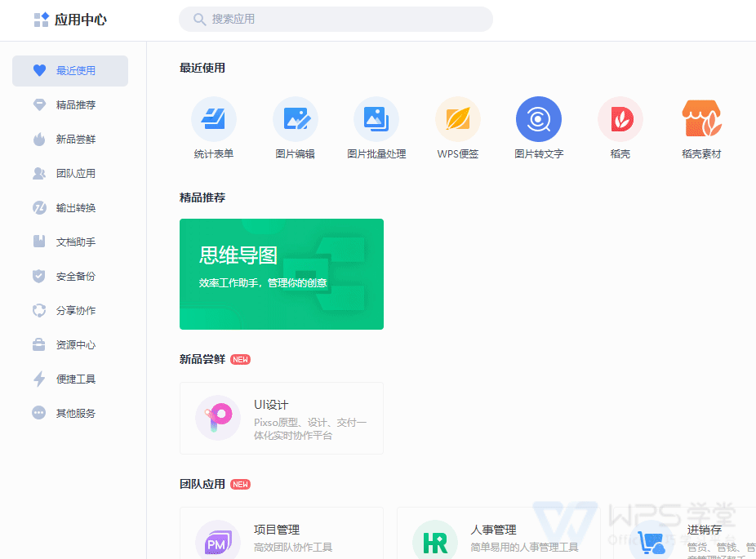Select 分享协作 sidebar category
The height and width of the screenshot is (559, 756).
(70, 310)
